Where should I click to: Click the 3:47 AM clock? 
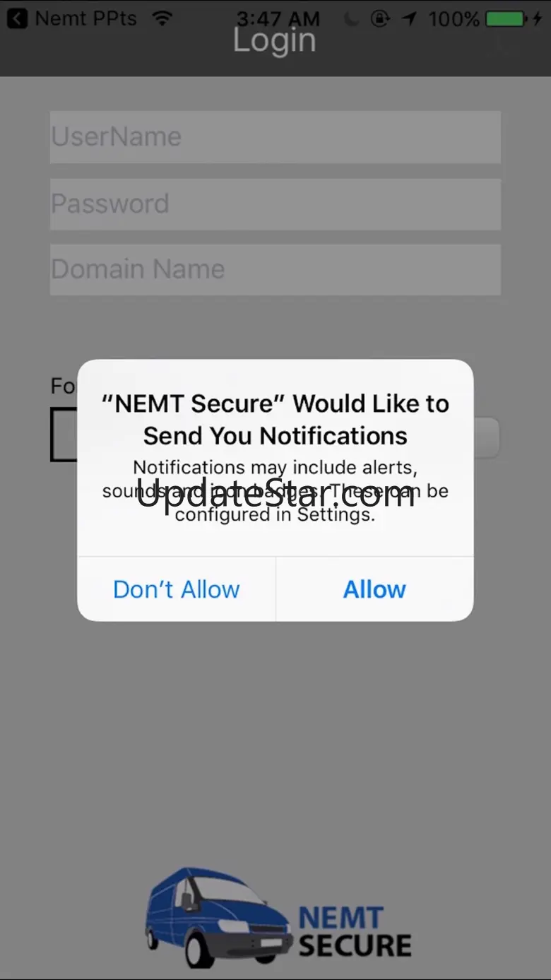pos(278,18)
